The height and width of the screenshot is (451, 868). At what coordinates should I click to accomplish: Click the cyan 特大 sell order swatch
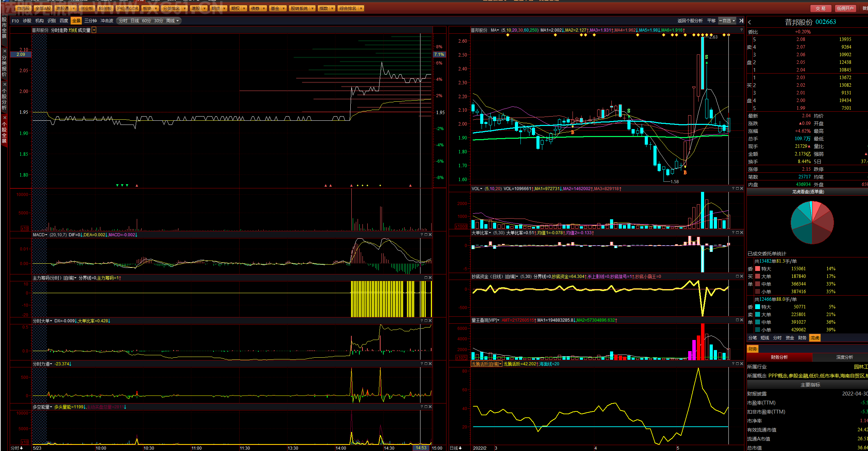coord(758,307)
